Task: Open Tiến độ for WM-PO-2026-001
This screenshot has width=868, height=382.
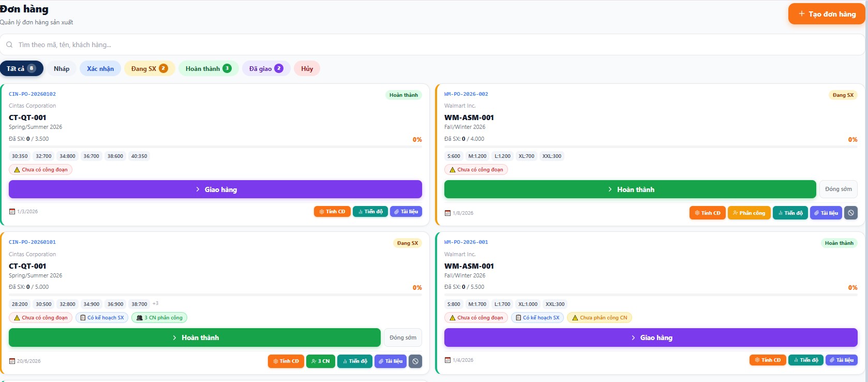Action: tap(806, 360)
